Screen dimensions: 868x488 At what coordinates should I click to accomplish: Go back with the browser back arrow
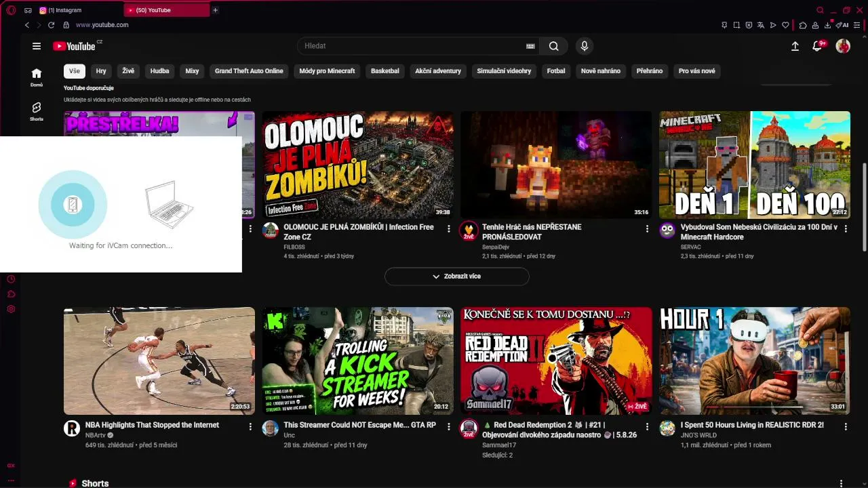pos(27,25)
